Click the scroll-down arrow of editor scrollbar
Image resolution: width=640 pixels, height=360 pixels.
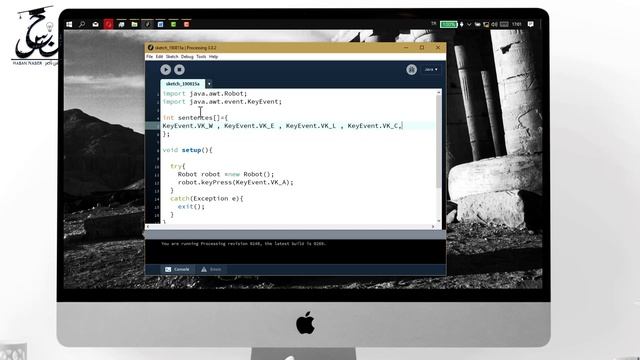[439, 220]
